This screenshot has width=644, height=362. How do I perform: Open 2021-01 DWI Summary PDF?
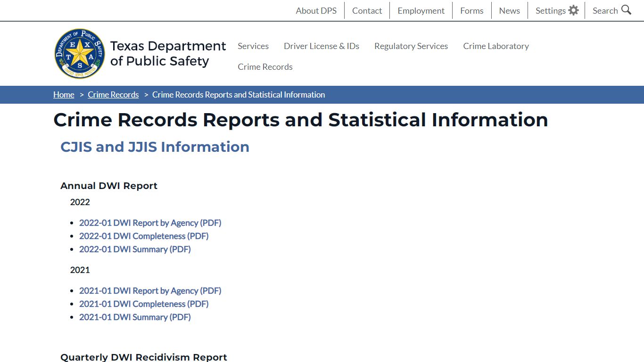pyautogui.click(x=135, y=317)
